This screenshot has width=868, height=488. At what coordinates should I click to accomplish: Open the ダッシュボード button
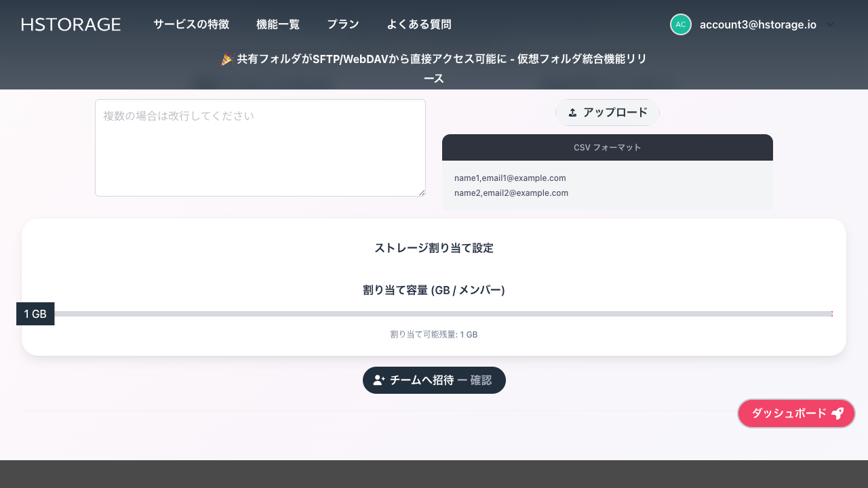[x=796, y=413]
